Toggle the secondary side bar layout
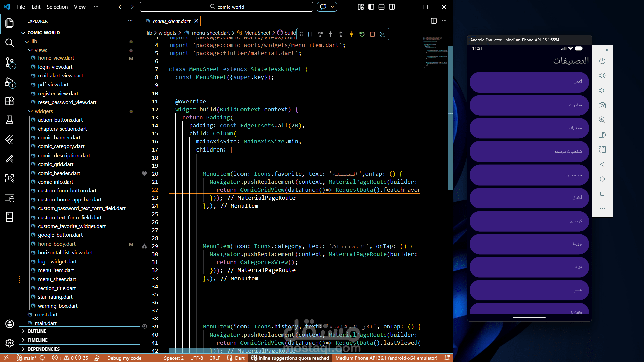Image resolution: width=644 pixels, height=362 pixels. point(392,7)
